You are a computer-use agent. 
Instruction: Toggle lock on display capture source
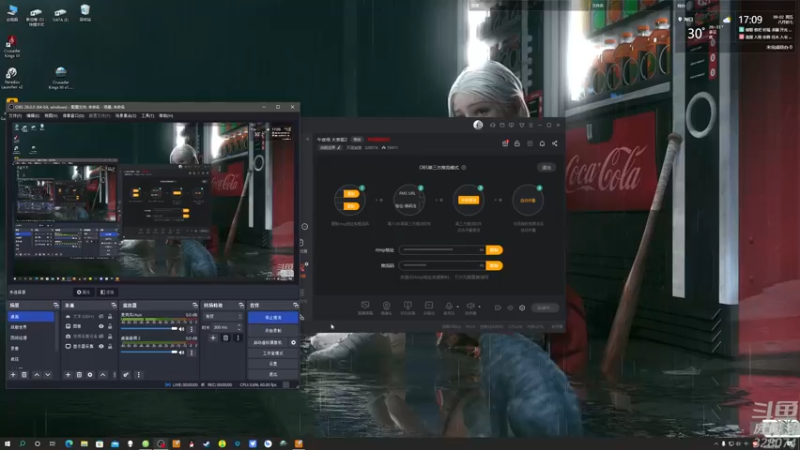(x=110, y=346)
